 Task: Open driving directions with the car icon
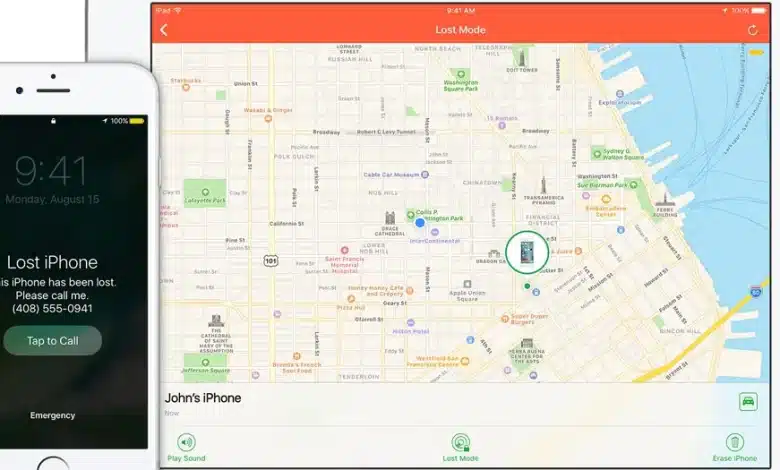click(748, 401)
